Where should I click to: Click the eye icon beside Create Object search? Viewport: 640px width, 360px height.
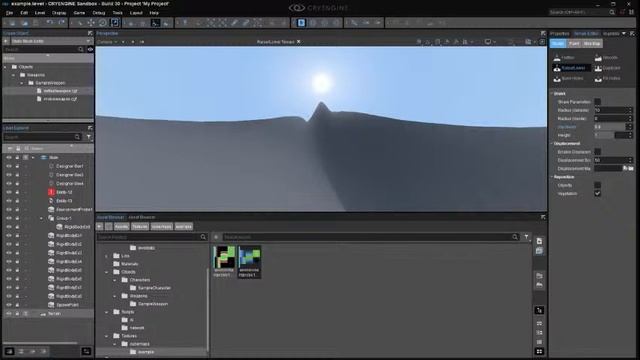coord(90,49)
